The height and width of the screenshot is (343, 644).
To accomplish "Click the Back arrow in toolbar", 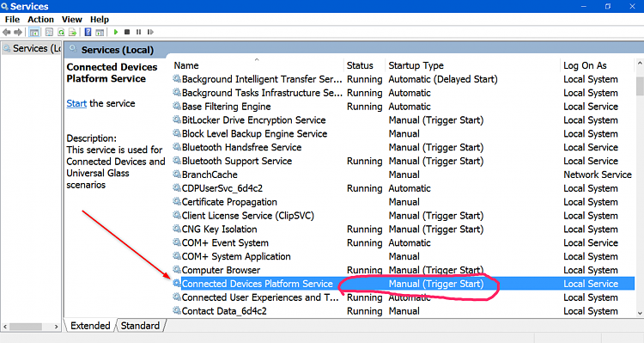I will (6, 32).
